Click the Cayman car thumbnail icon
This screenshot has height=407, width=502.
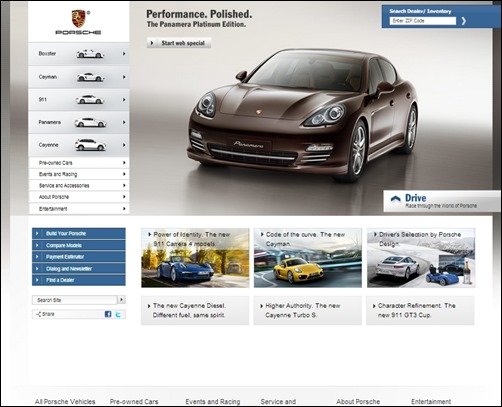(90, 77)
